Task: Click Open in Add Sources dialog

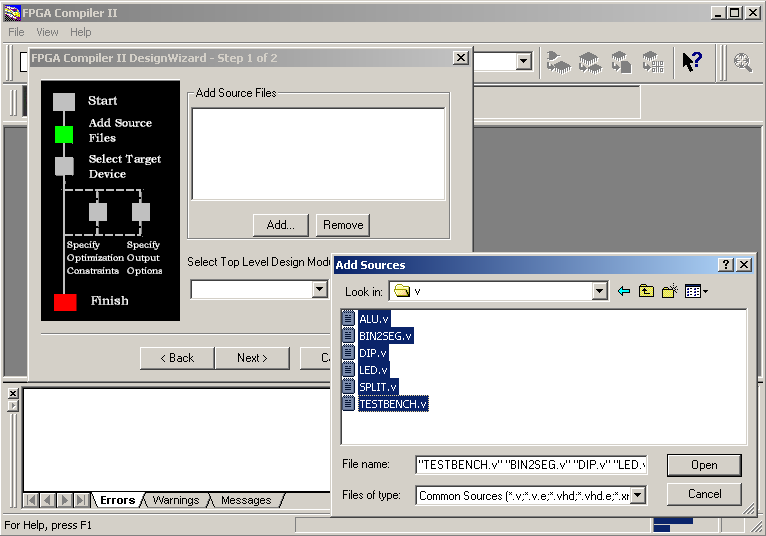Action: click(x=704, y=465)
